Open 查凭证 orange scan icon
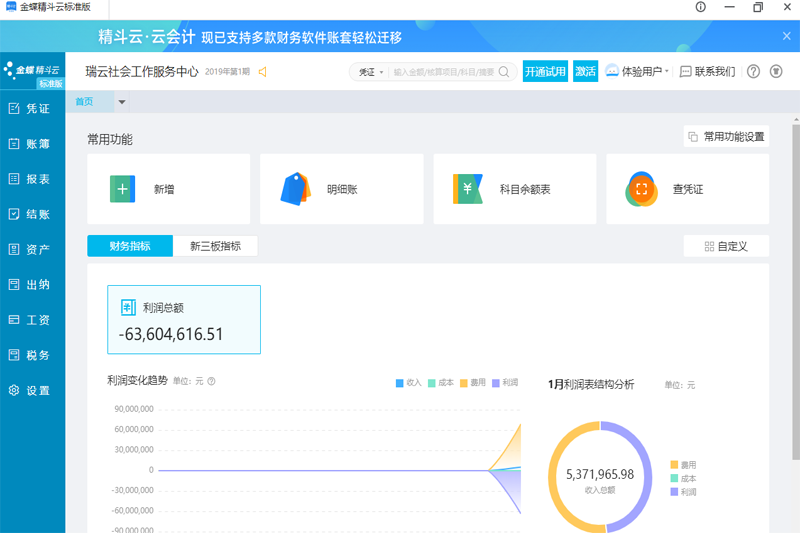The image size is (800, 533). [x=641, y=189]
